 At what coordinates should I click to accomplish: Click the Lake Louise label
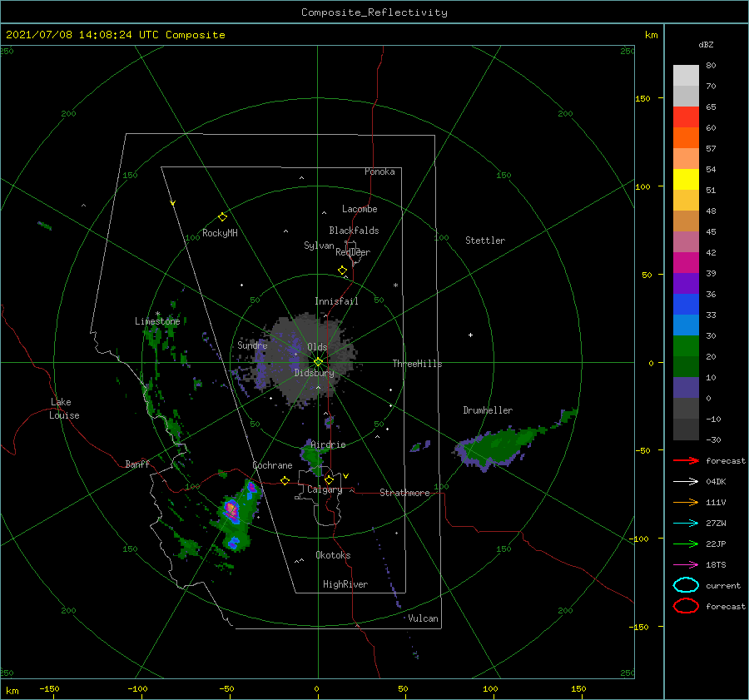coord(64,409)
